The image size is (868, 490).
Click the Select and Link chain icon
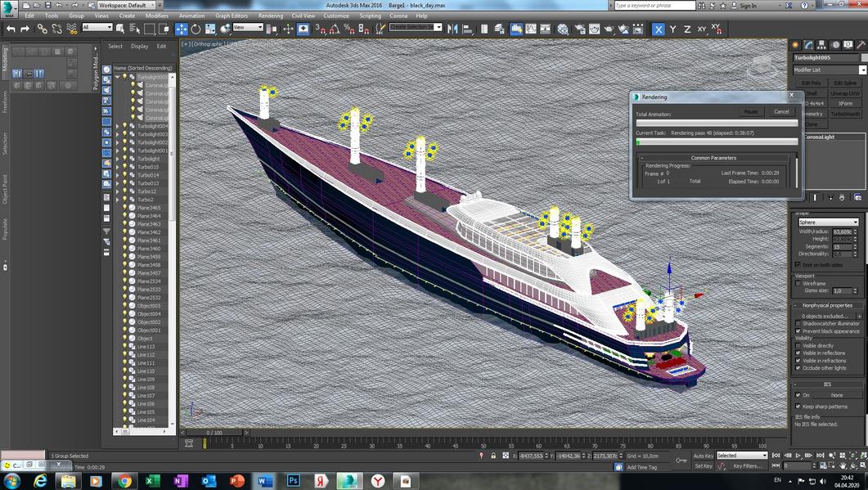(x=42, y=29)
